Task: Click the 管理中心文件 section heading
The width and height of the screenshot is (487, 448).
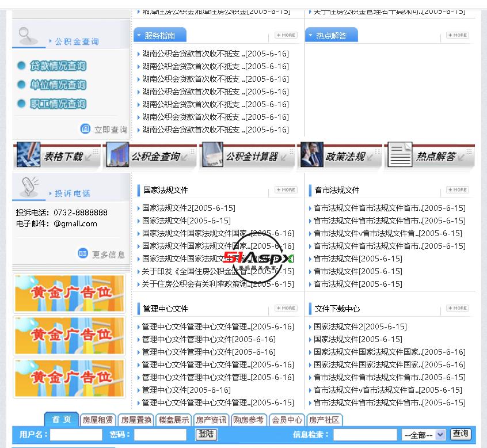Action: pos(165,309)
